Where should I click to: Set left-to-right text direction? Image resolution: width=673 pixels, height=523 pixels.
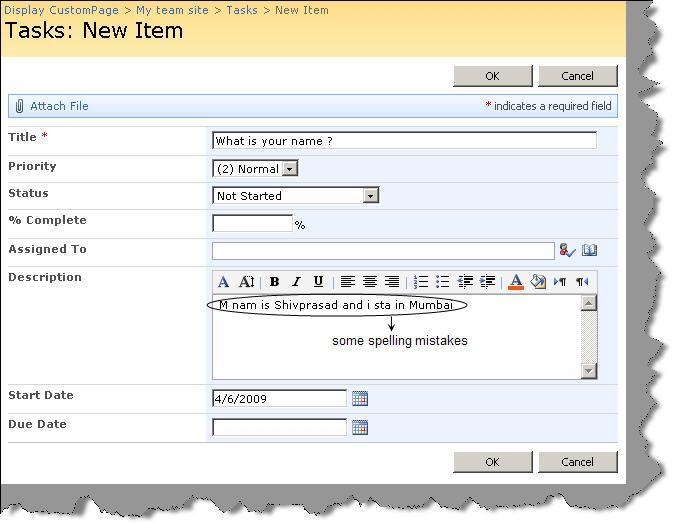pyautogui.click(x=560, y=282)
